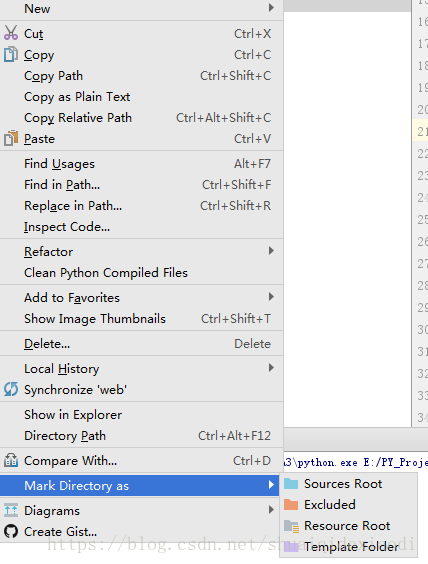
Task: Choose Create Gist
Action: (x=140, y=532)
